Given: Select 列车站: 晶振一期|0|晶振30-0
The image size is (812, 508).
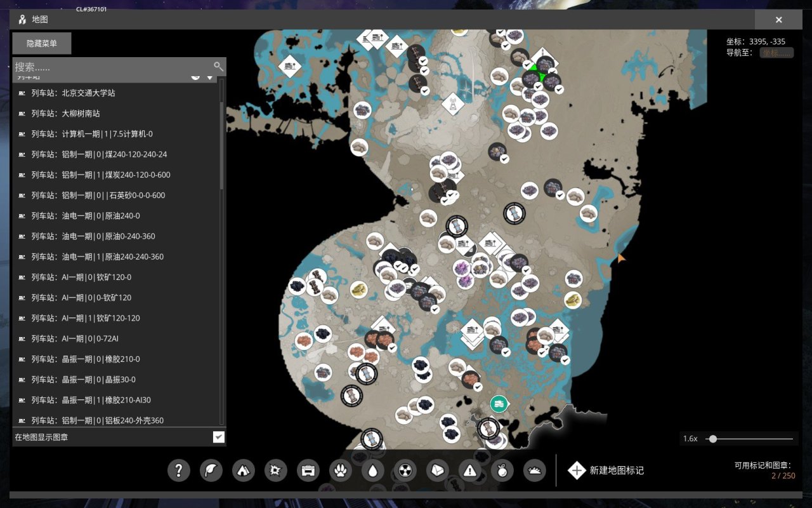Looking at the screenshot, I should [x=115, y=380].
